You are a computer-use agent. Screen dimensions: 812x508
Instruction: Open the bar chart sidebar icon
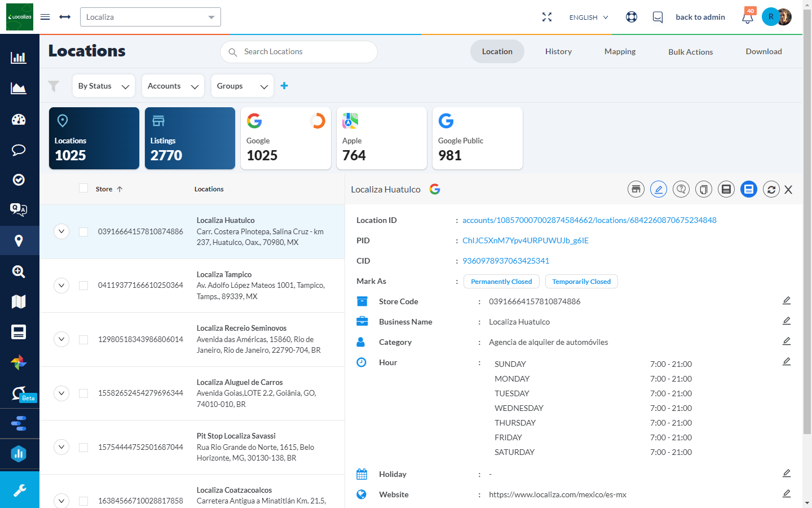[x=19, y=58]
